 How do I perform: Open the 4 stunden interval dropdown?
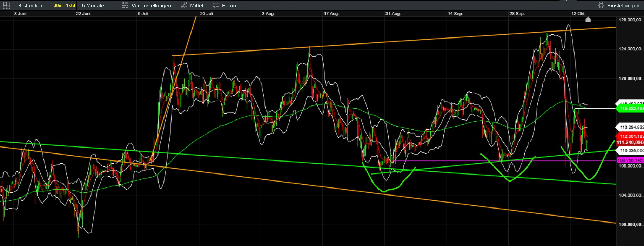(x=31, y=6)
